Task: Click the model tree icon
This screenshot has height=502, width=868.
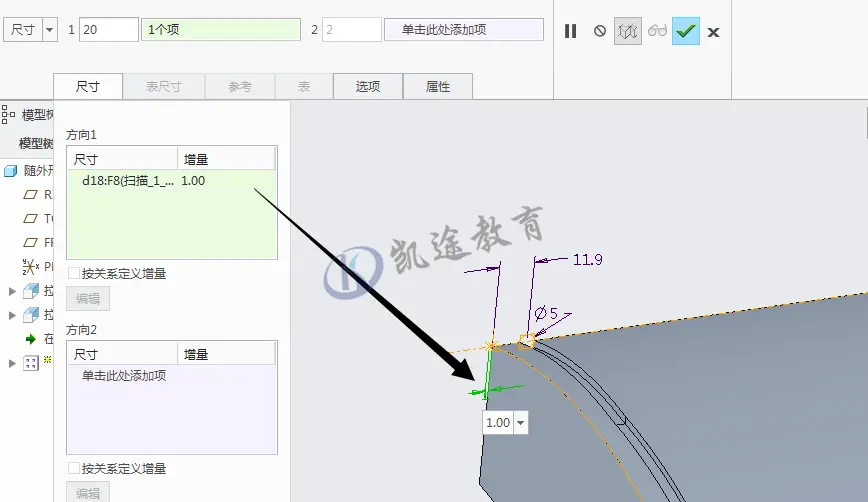Action: point(8,115)
